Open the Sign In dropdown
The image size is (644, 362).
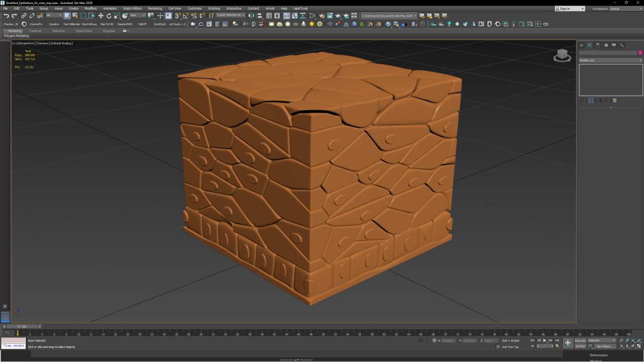pyautogui.click(x=570, y=9)
